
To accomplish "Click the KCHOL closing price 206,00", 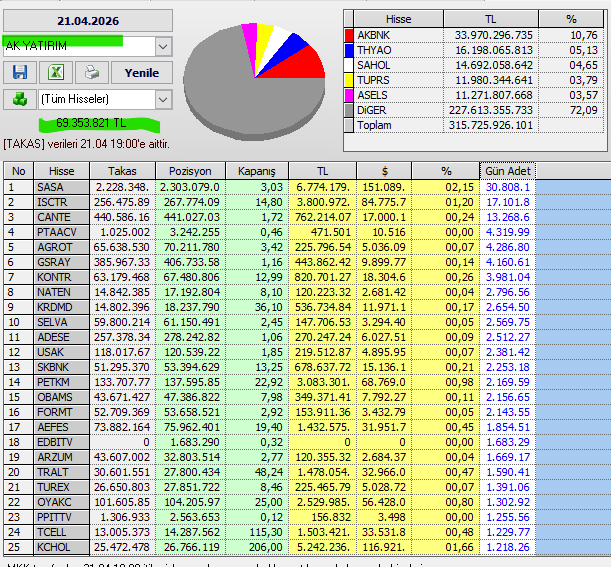I will (x=266, y=547).
